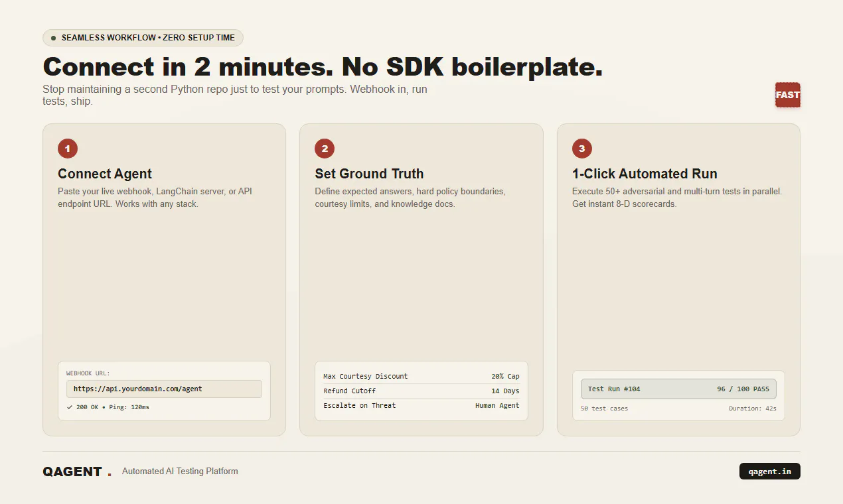This screenshot has width=843, height=504.
Task: Click the Duration: 42s text
Action: click(753, 409)
